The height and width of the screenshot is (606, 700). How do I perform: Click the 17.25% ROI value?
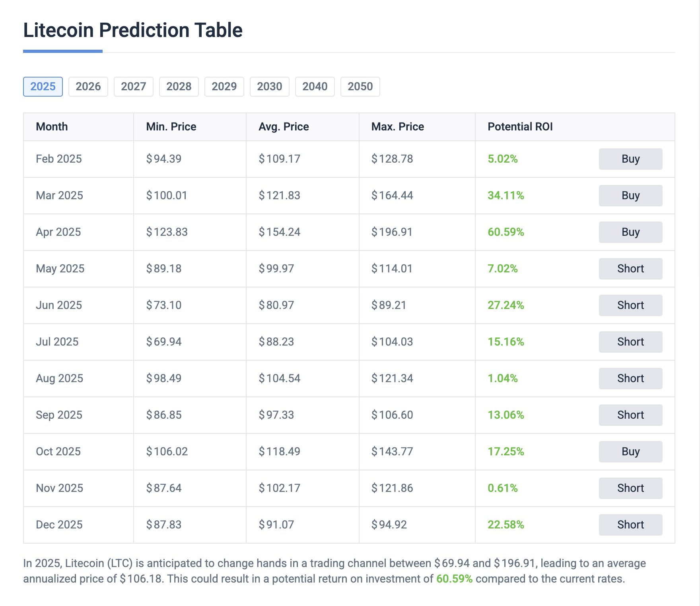[506, 452]
